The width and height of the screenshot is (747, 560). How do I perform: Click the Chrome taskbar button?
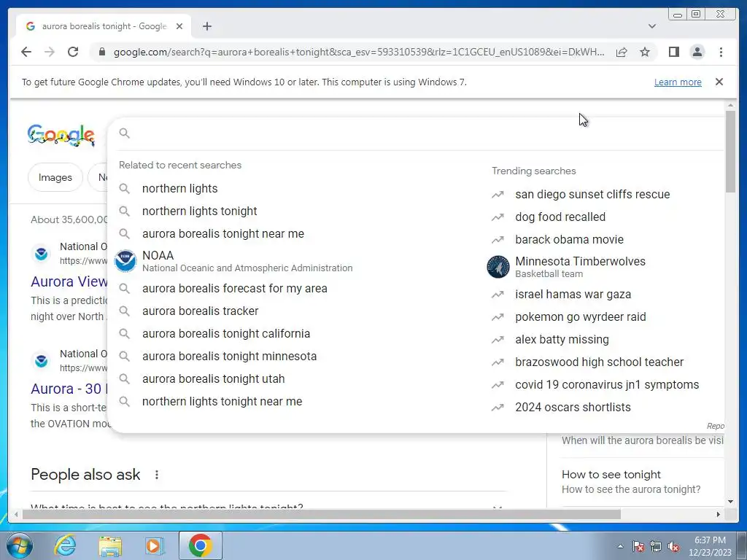pyautogui.click(x=201, y=545)
